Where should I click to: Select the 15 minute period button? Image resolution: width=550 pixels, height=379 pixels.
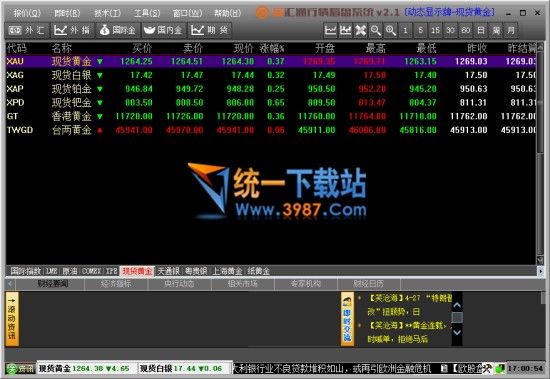tap(435, 31)
